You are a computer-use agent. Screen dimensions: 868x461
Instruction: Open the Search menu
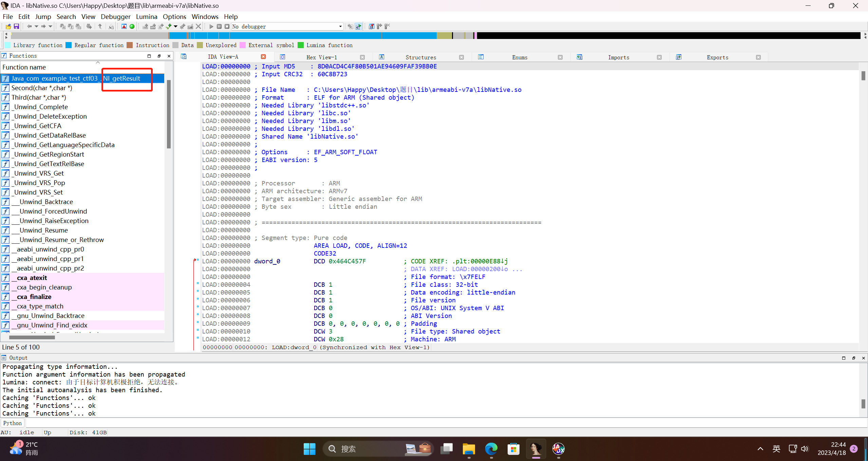(66, 17)
